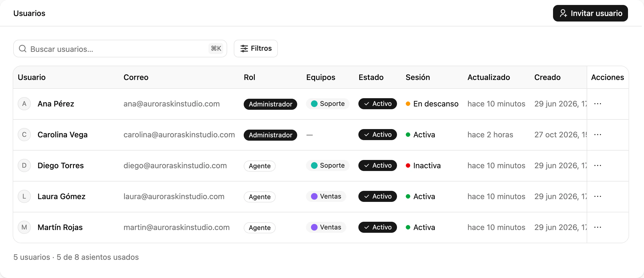Click Ana Pérez's Activo status badge
The image size is (644, 278).
[378, 104]
